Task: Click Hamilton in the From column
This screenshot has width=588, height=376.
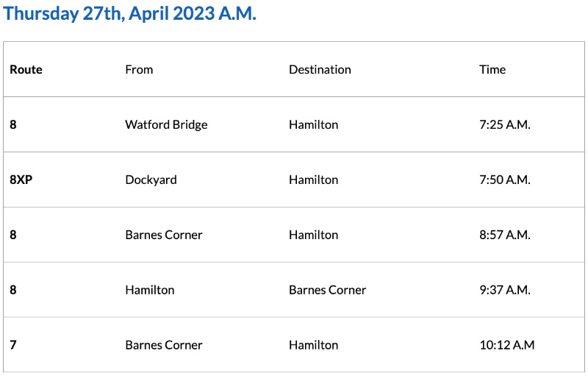Action: click(150, 290)
